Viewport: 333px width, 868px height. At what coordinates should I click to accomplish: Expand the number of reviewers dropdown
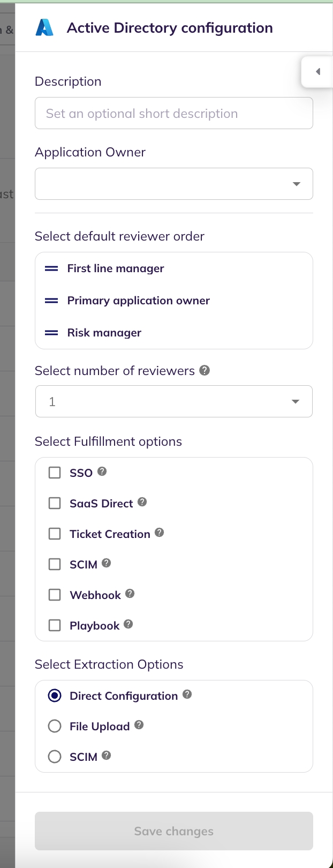click(174, 401)
